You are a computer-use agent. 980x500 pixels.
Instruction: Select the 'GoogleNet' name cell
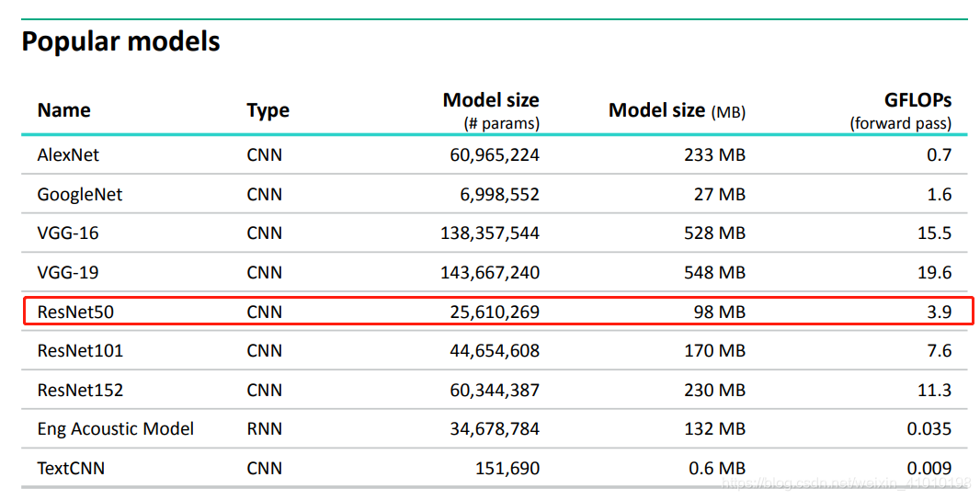[x=80, y=194]
